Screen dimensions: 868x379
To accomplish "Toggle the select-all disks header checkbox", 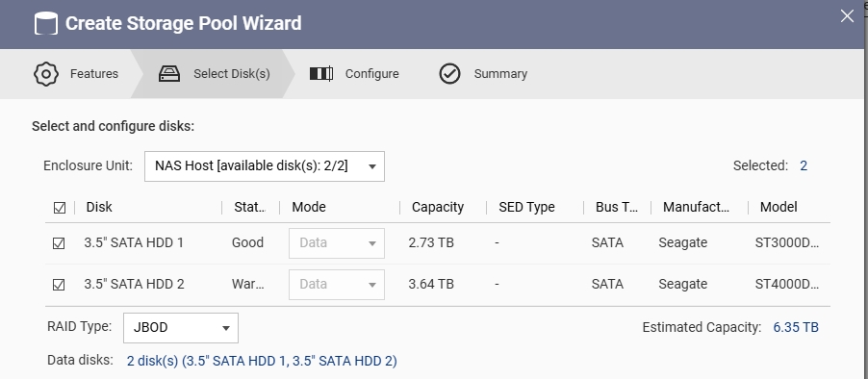I will [60, 208].
